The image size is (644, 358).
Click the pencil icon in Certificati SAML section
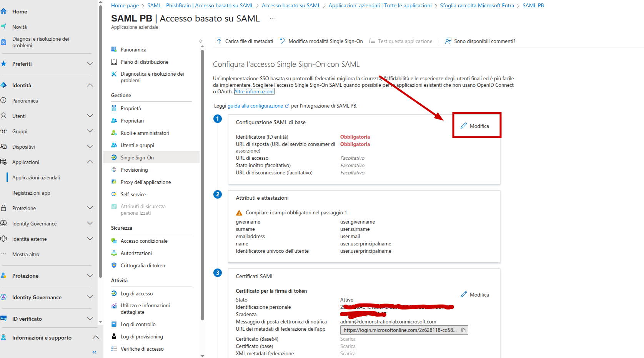464,294
